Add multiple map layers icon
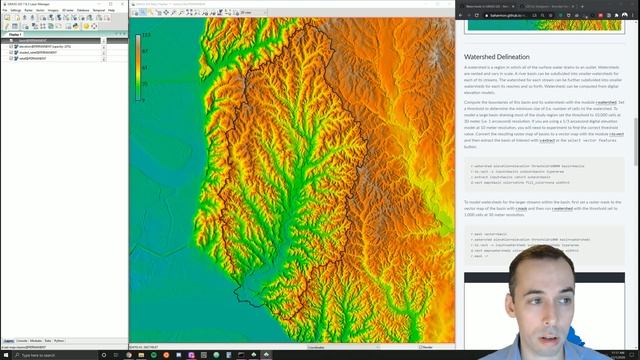Screen dimensions: 640x360 pos(43,18)
